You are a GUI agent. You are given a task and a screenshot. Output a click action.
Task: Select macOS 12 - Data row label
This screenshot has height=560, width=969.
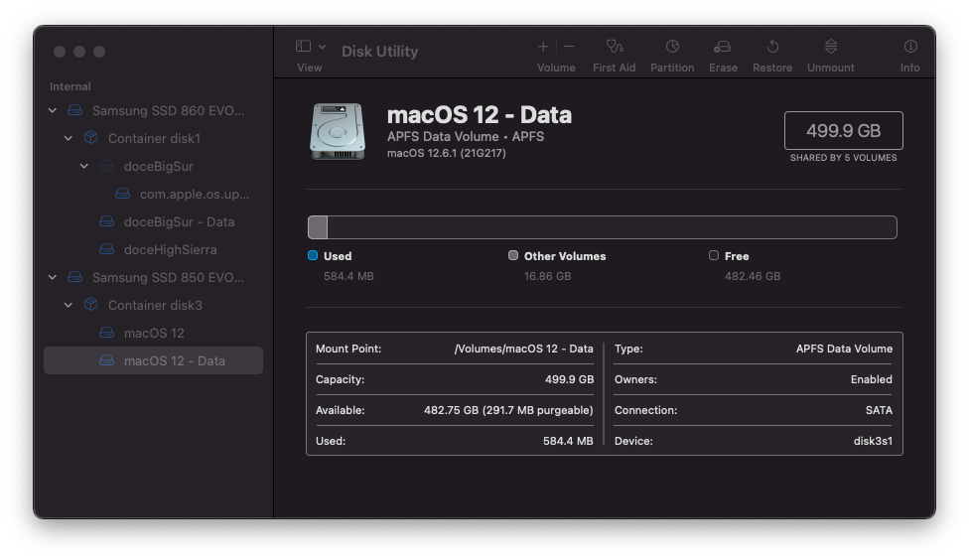point(175,361)
